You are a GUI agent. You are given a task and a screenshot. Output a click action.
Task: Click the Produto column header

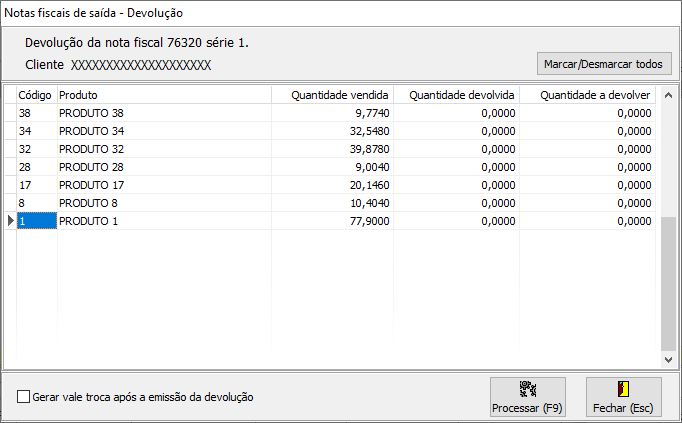[164, 95]
